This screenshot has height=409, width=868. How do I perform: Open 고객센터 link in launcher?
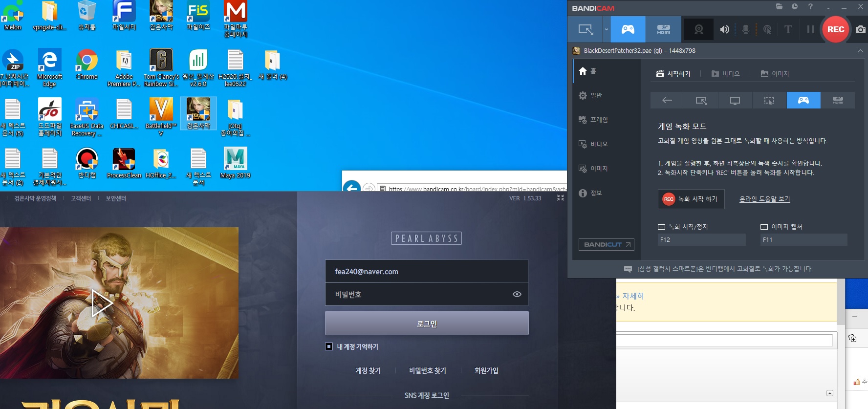(x=81, y=198)
